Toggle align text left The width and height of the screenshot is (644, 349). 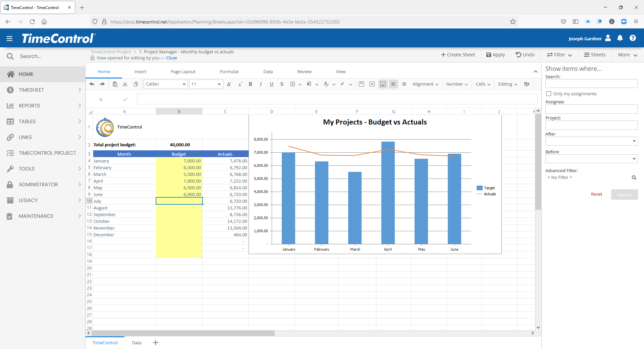pyautogui.click(x=393, y=84)
